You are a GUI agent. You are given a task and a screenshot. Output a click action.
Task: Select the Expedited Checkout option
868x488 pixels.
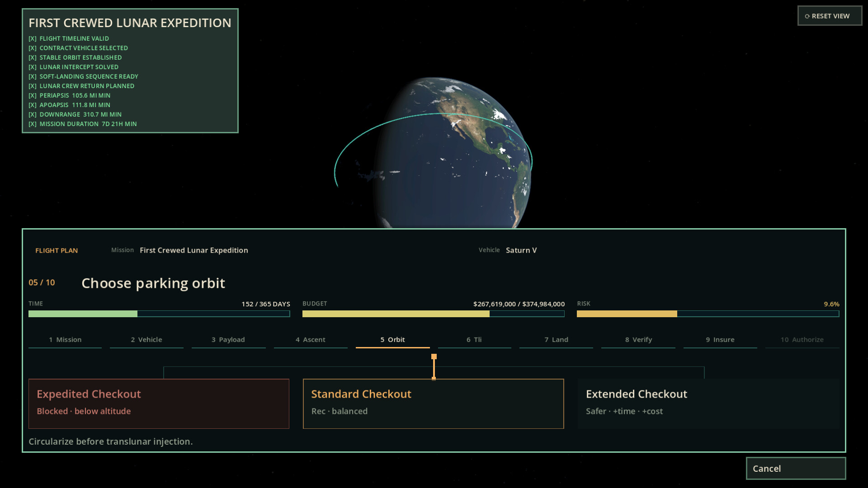pyautogui.click(x=159, y=404)
